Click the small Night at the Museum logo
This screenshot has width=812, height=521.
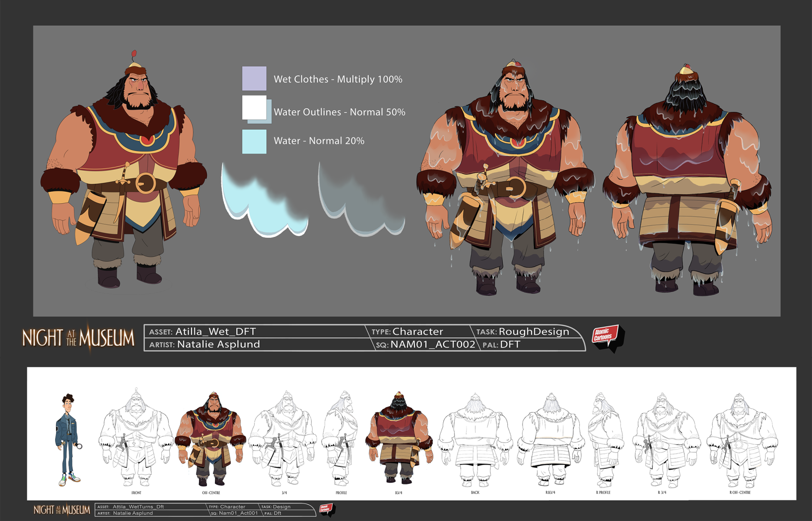[62, 510]
